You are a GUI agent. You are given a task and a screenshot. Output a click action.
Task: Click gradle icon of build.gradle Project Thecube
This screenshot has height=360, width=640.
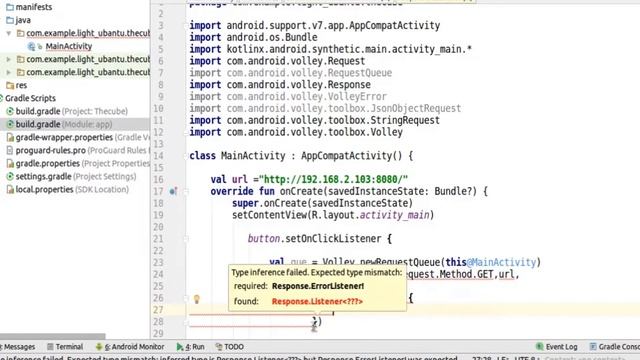click(x=10, y=111)
